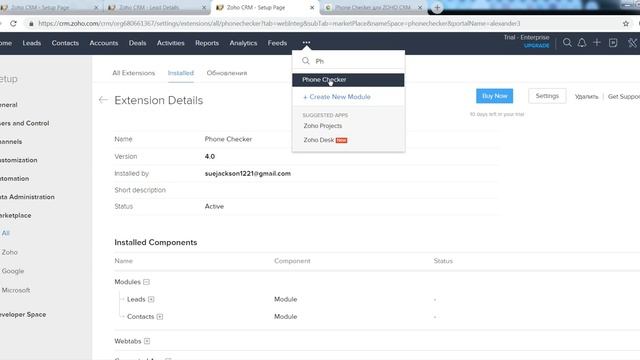Click the module search field containing Ph
640x360 pixels.
348,61
